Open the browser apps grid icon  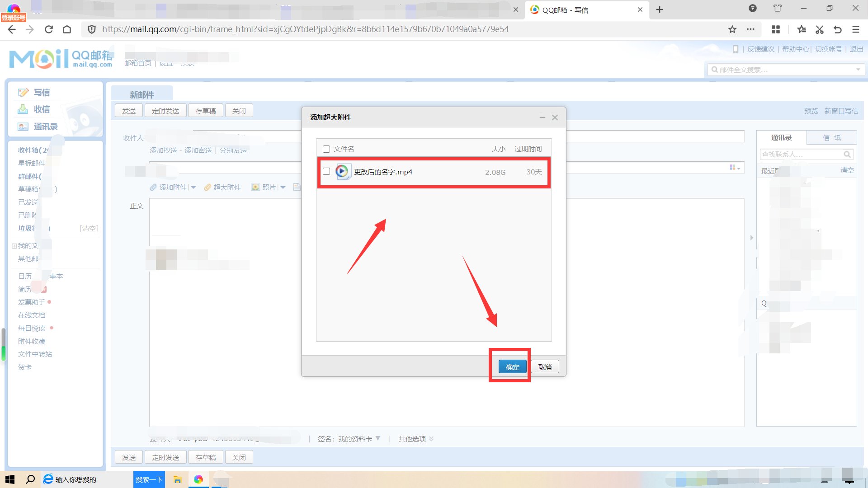click(x=776, y=29)
